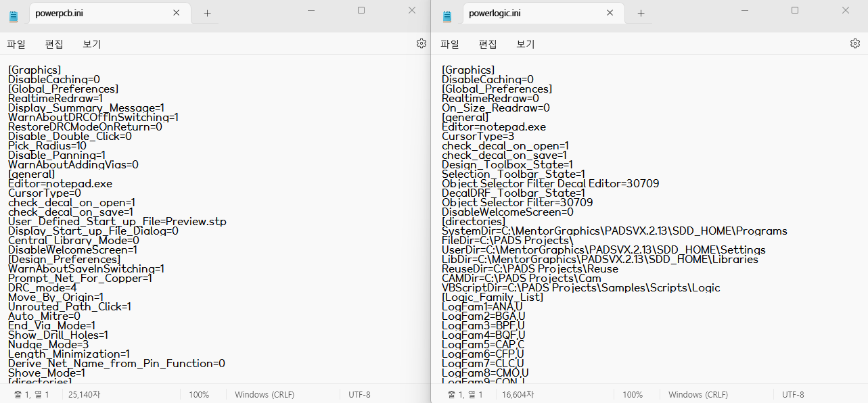The width and height of the screenshot is (868, 403).
Task: Close the powerlogic.ini tab
Action: pos(610,13)
